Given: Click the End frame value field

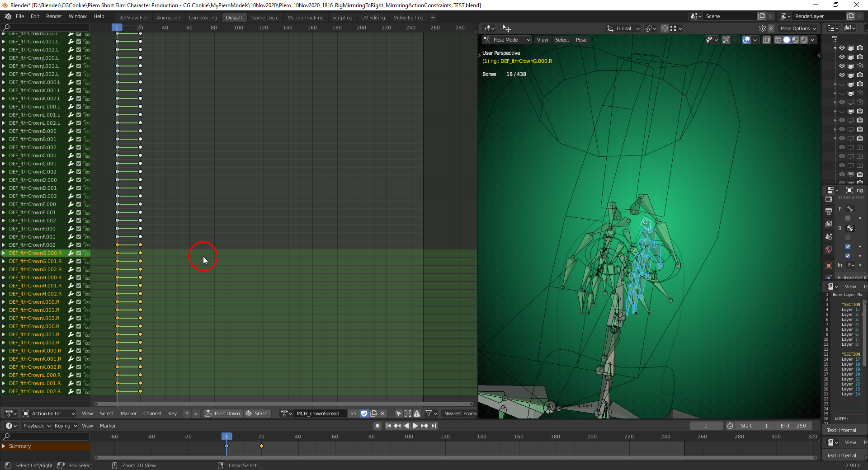Looking at the screenshot, I should [x=793, y=426].
